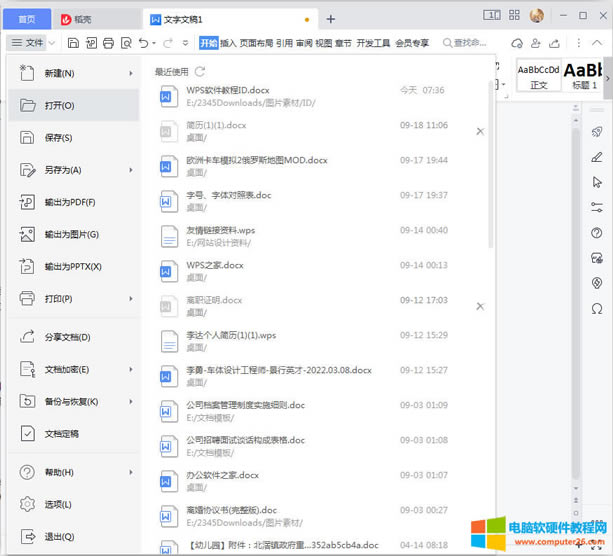Click 退出(Q) to exit
The image size is (613, 556).
click(x=59, y=536)
